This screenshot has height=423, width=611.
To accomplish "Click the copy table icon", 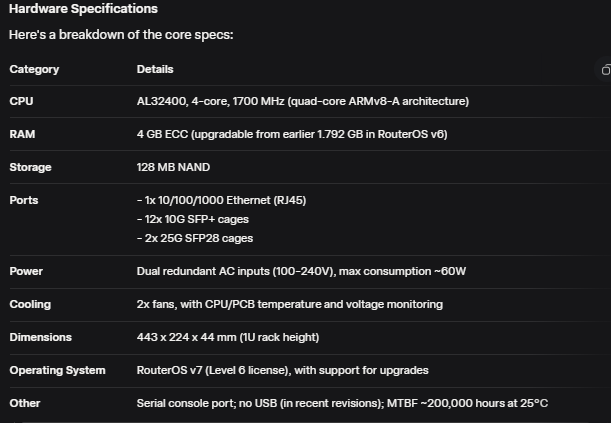I will (x=605, y=70).
